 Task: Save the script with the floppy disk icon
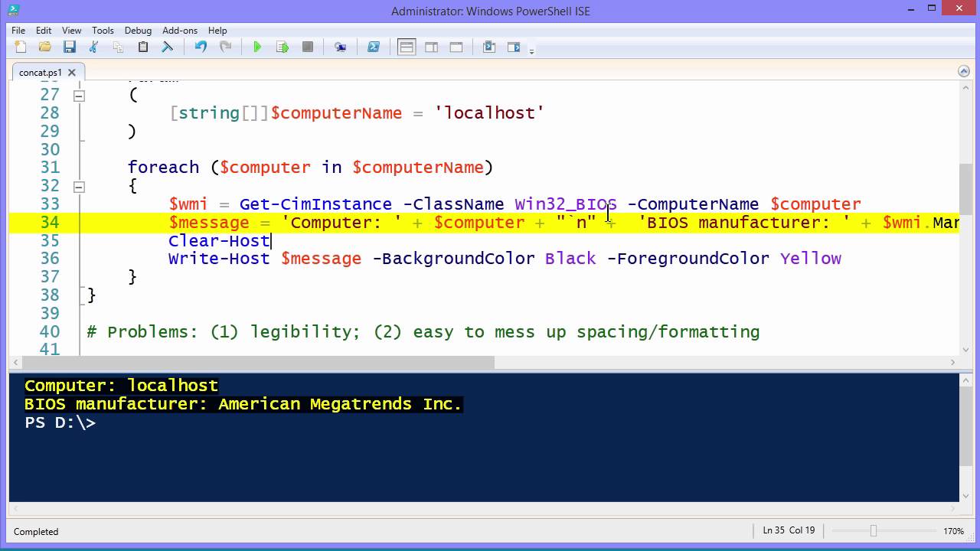tap(69, 47)
